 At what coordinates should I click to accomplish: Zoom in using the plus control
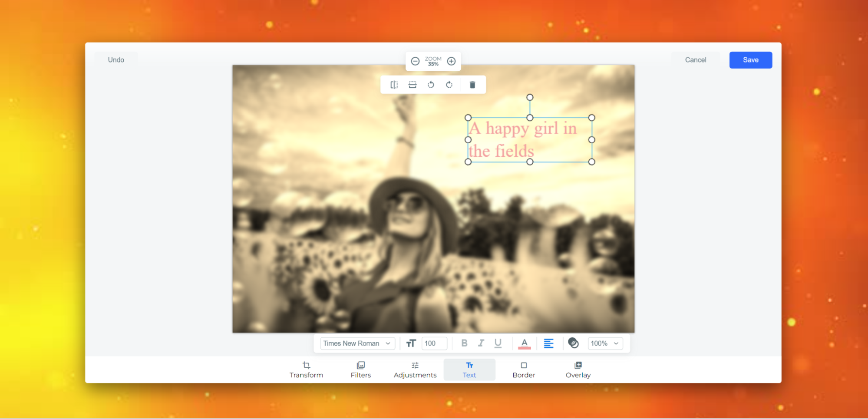point(451,61)
